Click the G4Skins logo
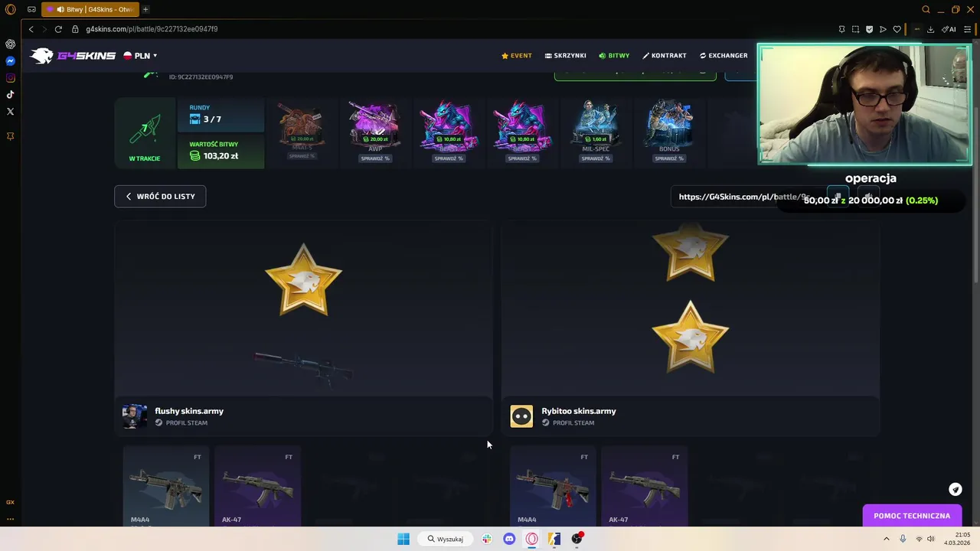 coord(73,56)
